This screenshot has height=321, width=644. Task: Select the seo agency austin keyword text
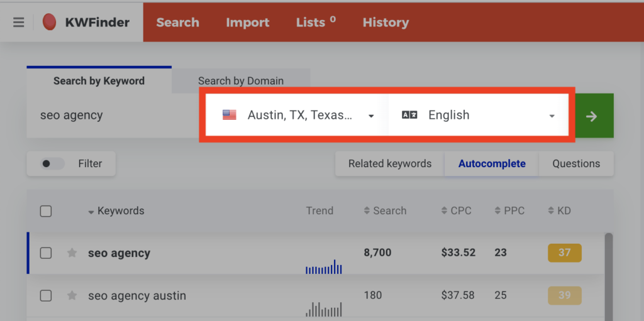click(x=136, y=295)
